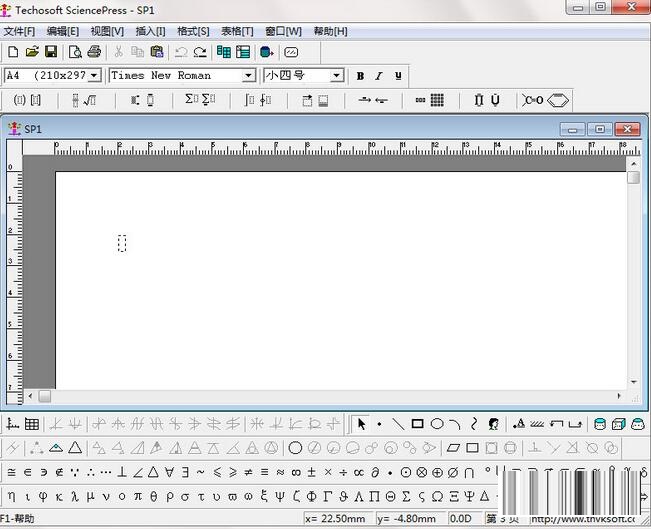Open the 编辑[E] menu
This screenshot has height=529, width=651.
point(62,32)
